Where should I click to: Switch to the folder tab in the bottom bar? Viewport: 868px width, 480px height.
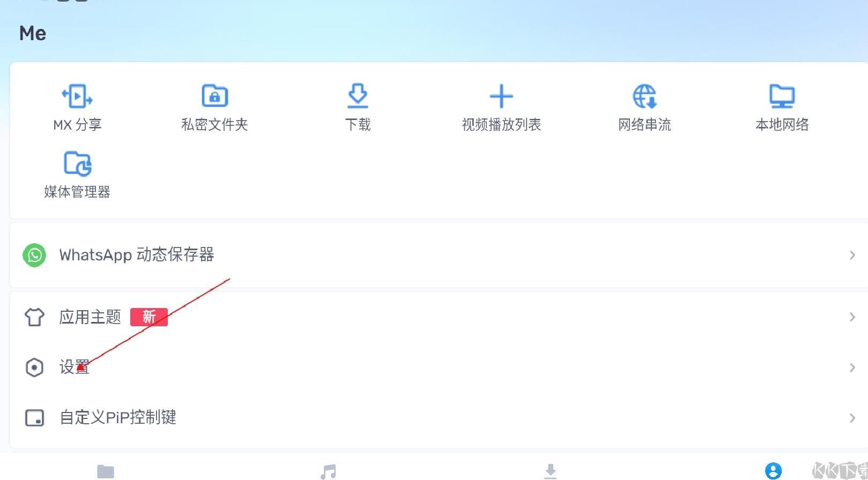106,471
